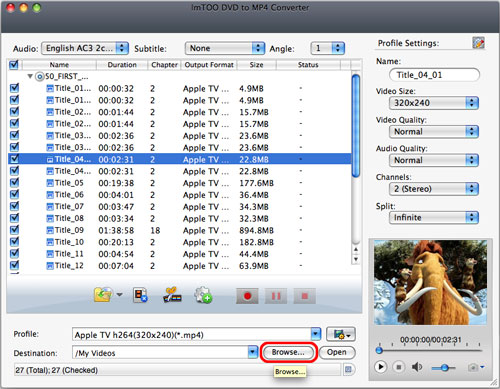This screenshot has height=389, width=500.
Task: Uncheck the Title_10 row checkbox
Action: [14, 242]
